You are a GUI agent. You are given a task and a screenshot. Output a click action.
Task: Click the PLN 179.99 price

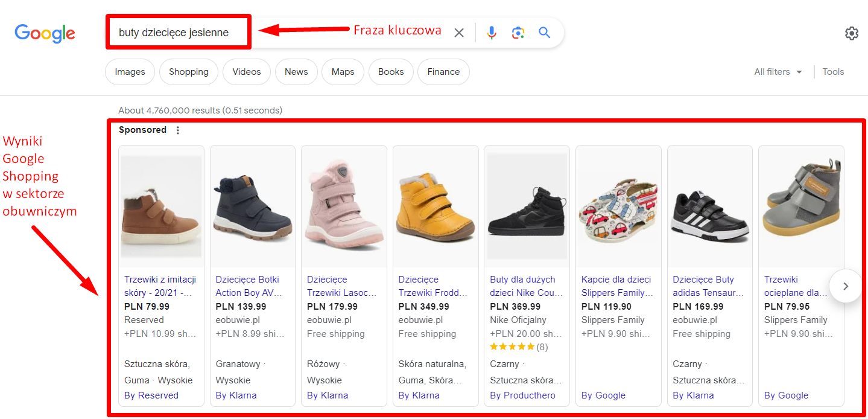click(x=332, y=307)
